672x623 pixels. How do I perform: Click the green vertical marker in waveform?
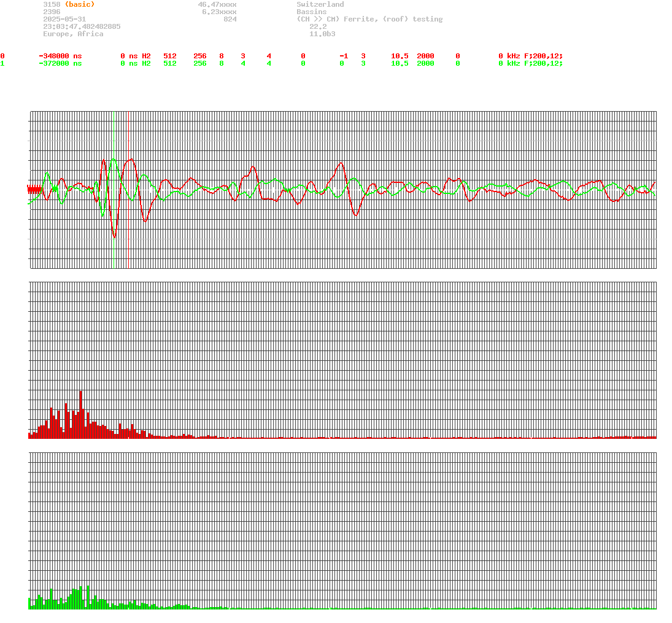[114, 190]
